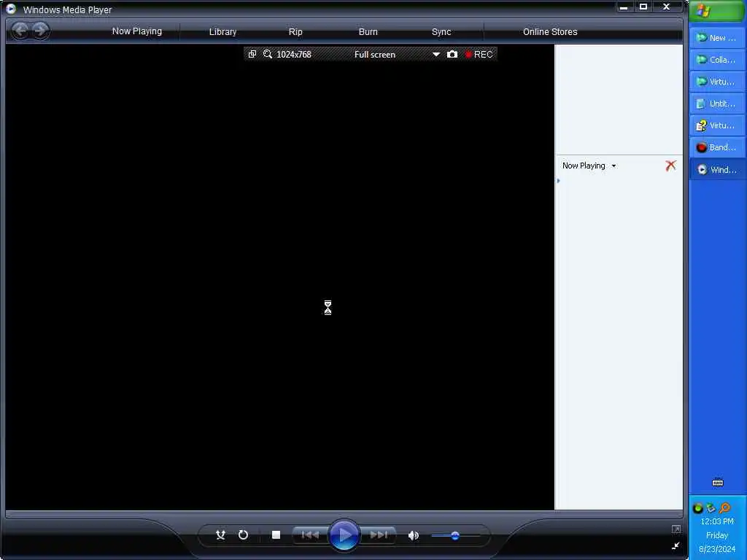The image size is (747, 560).
Task: Switch to the 'New ...' taskbar window
Action: pos(717,38)
